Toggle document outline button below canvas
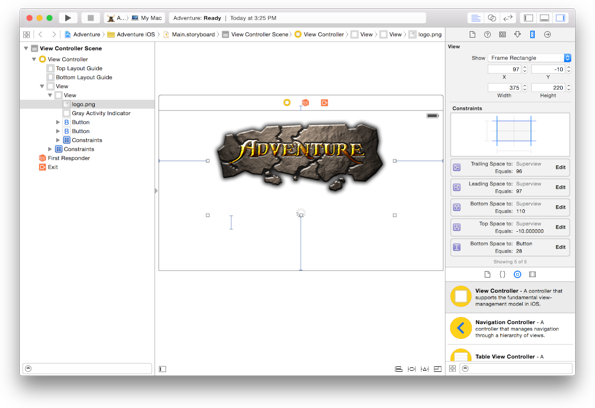Screen dimensions: 595x408 tap(162, 369)
